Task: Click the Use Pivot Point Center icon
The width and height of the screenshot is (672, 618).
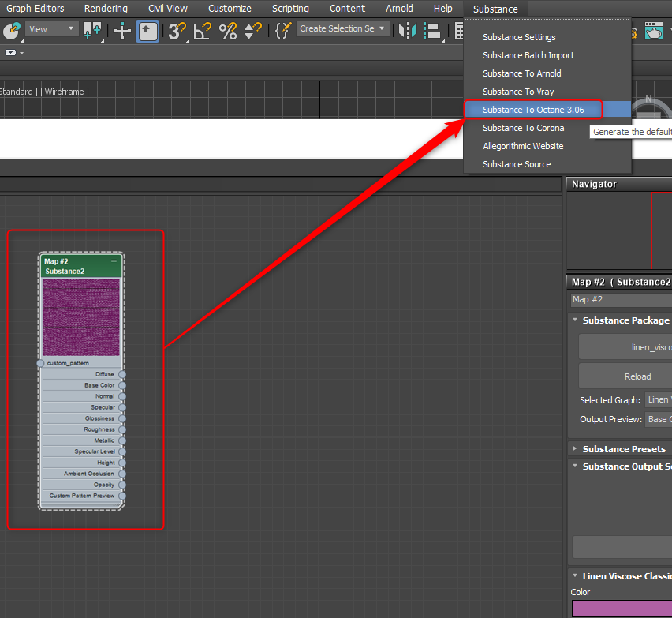Action: [92, 31]
